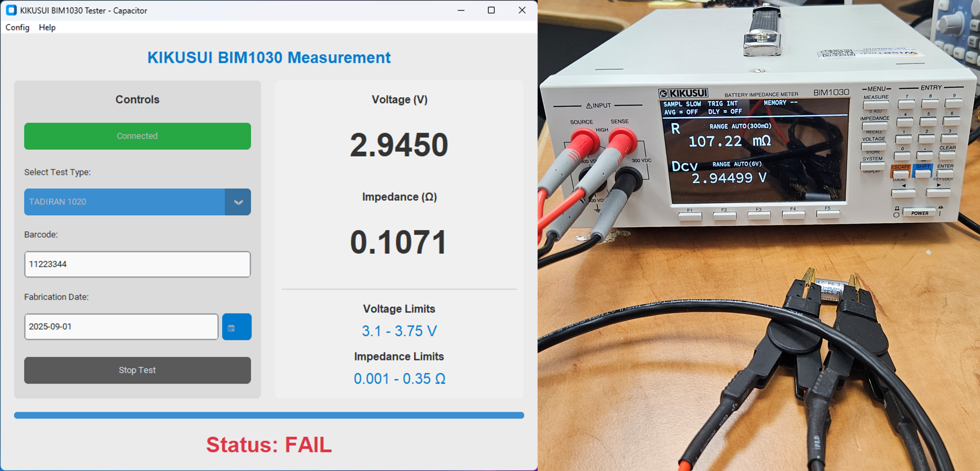Image resolution: width=980 pixels, height=471 pixels.
Task: Maximize the BIM1030 Tester window
Action: tap(491, 10)
